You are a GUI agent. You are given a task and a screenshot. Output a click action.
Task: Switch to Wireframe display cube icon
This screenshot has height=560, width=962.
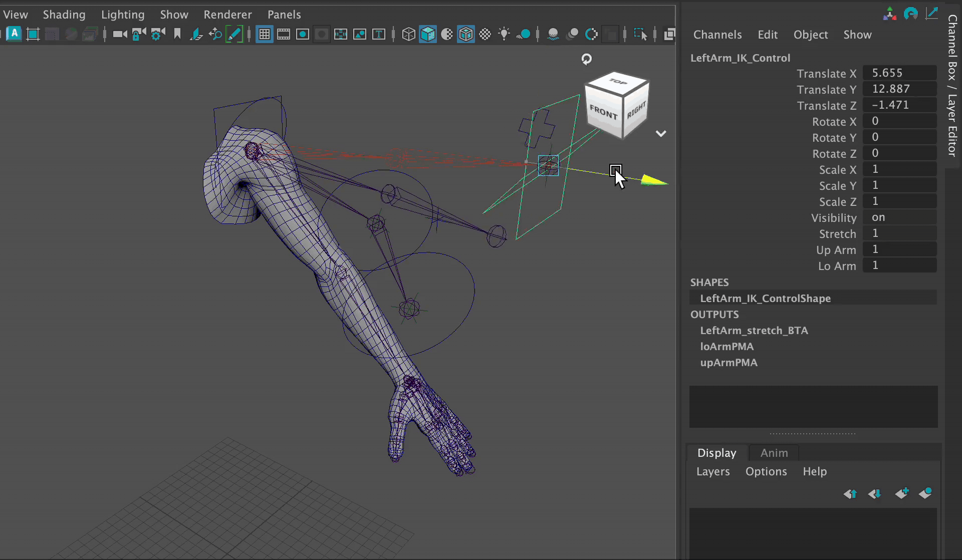pos(408,34)
